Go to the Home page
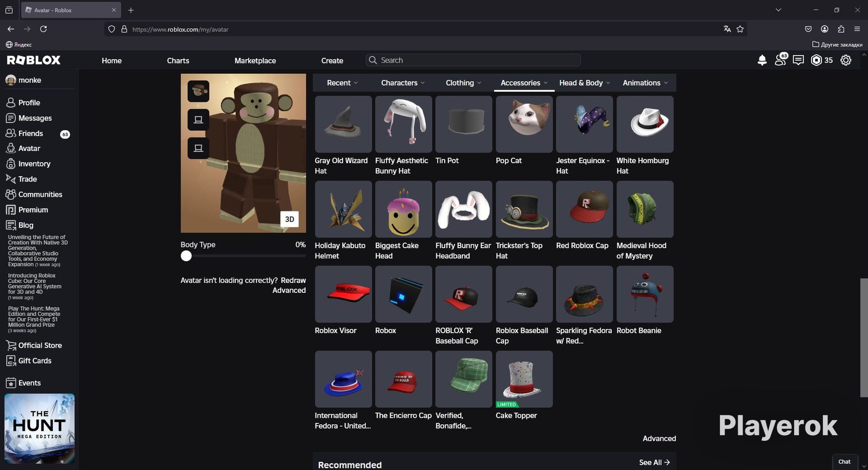The height and width of the screenshot is (470, 868). 112,61
